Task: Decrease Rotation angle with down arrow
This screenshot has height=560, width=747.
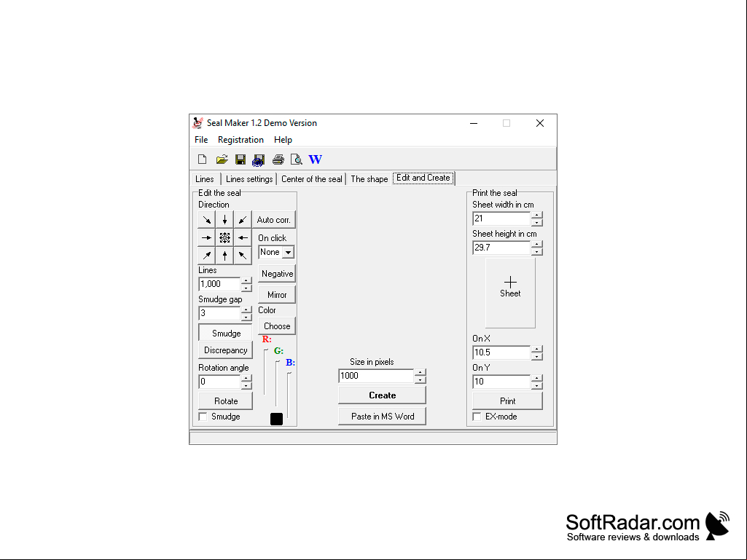Action: click(x=246, y=385)
